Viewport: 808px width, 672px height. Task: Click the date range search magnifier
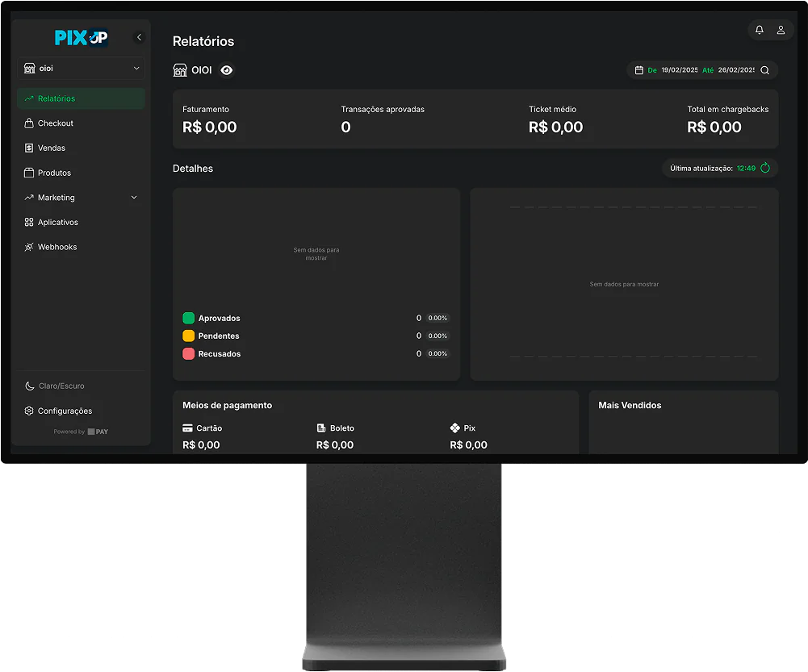[764, 70]
